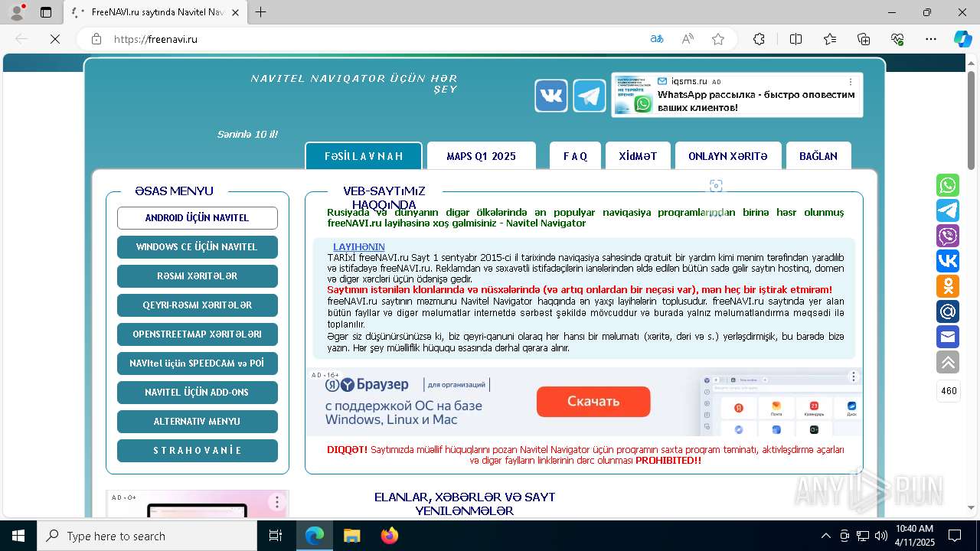Open Copilot icon in toolbar
Screen dimensions: 980x551
962,39
